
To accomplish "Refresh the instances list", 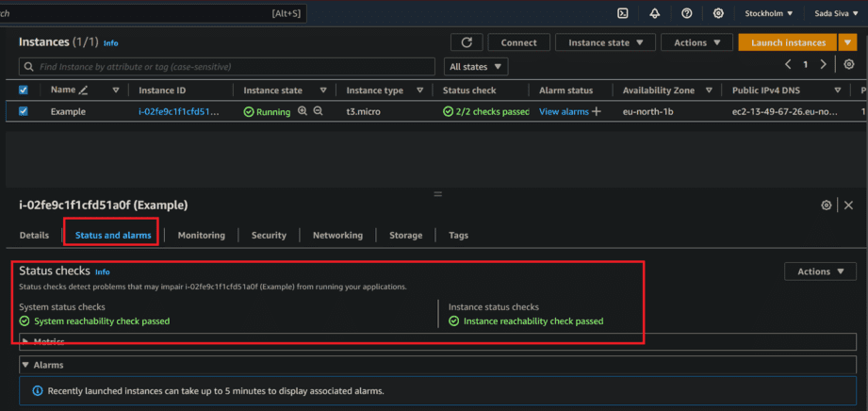I will (x=467, y=42).
